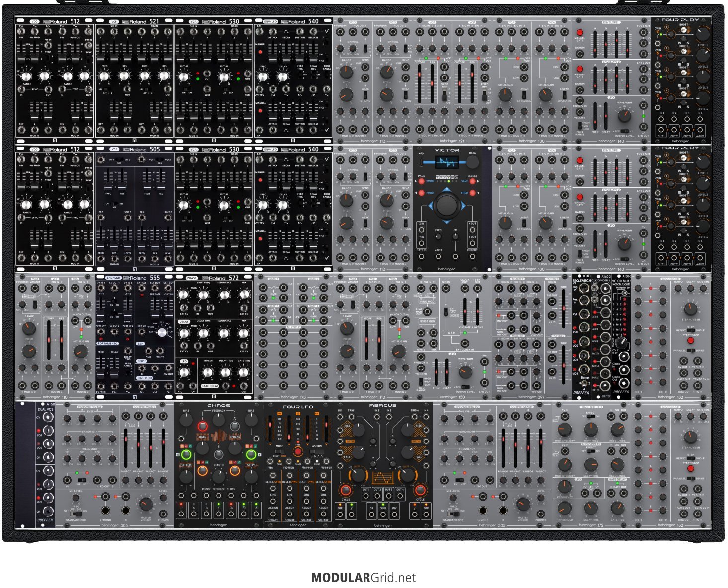The height and width of the screenshot is (588, 728).
Task: Turn the DATA knob on Victor
Action: click(x=472, y=162)
